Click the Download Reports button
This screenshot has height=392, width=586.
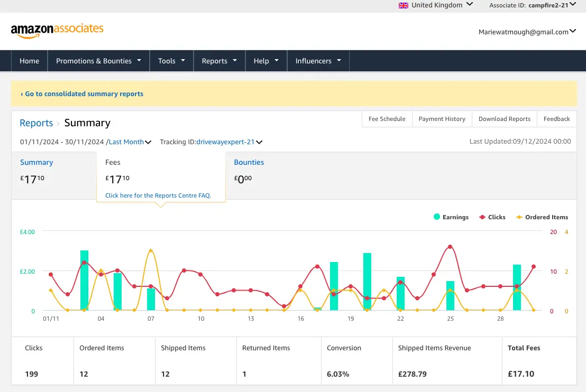[x=504, y=119]
